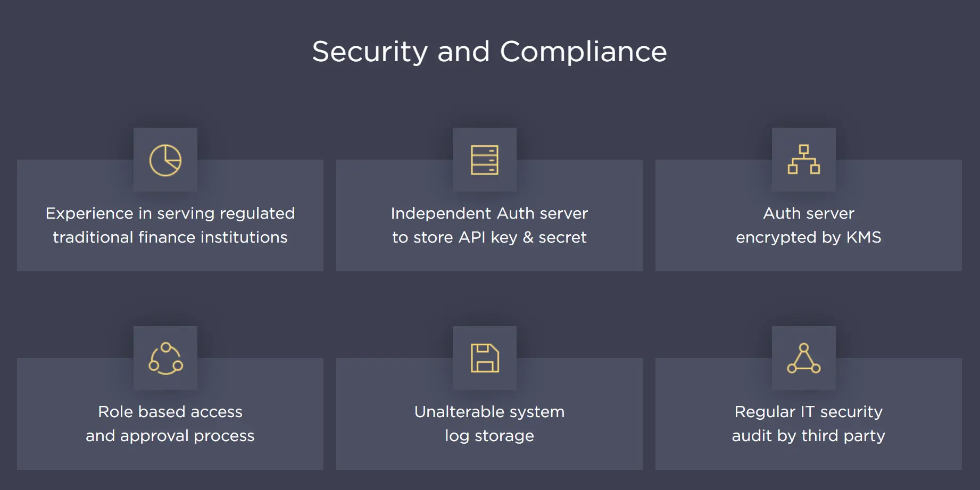This screenshot has height=490, width=980.
Task: Click the server rack storage icon
Action: (x=485, y=160)
